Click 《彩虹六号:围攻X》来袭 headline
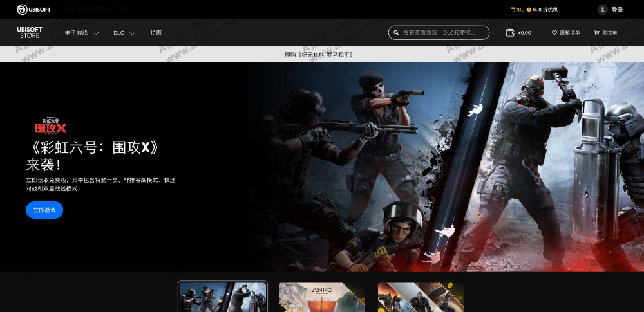 point(92,156)
